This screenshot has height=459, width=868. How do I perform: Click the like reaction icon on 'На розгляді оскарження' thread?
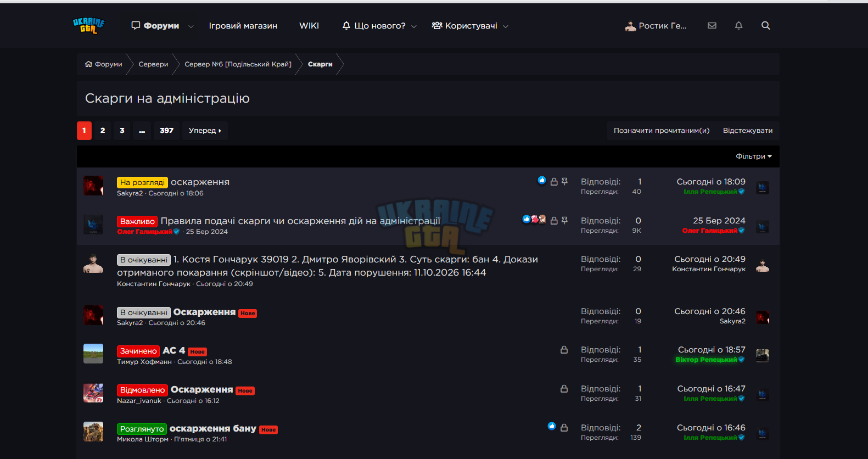[542, 181]
